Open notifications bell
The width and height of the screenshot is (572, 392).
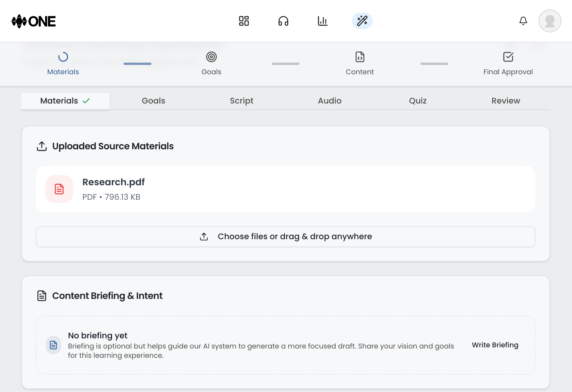523,21
